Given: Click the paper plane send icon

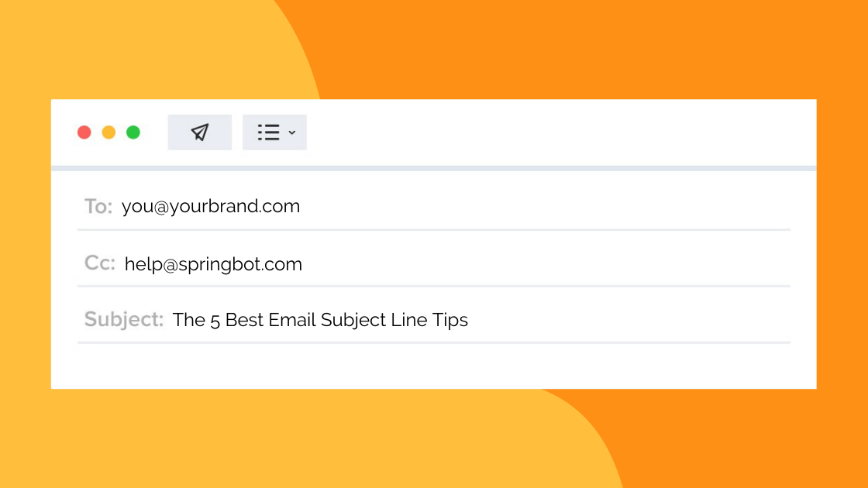Looking at the screenshot, I should pos(200,132).
